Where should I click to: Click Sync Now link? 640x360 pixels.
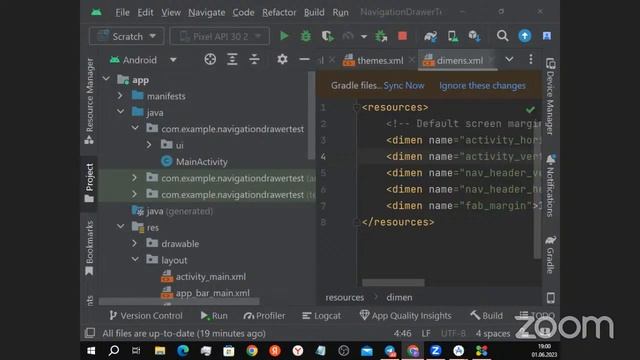pos(404,85)
